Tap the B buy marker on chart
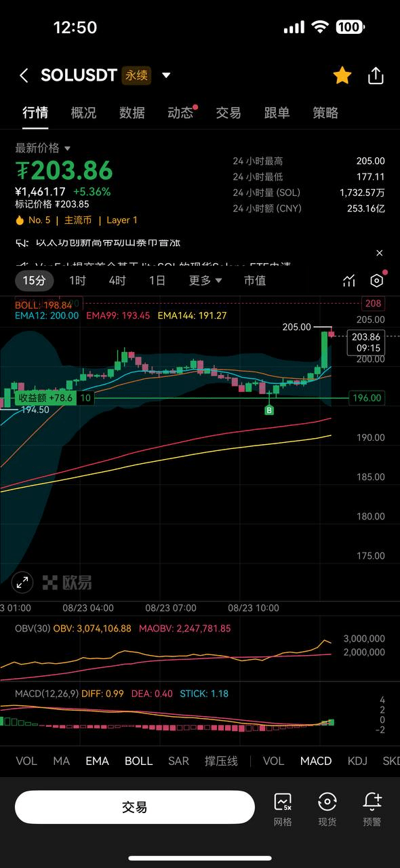The height and width of the screenshot is (868, 400). 269,410
